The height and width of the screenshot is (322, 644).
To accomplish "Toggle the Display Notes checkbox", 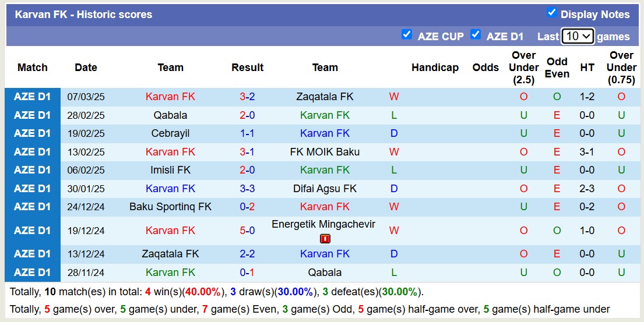I will coord(551,13).
